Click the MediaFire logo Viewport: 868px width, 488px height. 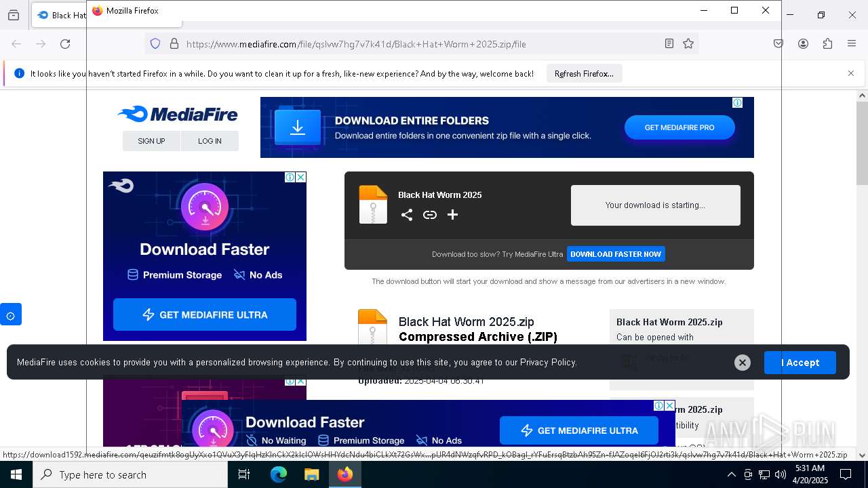177,114
